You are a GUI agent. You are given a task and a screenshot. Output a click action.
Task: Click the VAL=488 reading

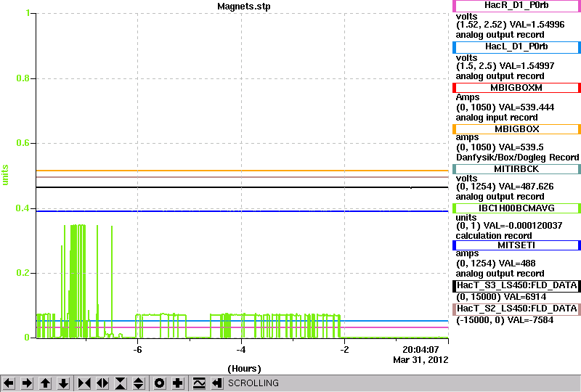[x=517, y=264]
